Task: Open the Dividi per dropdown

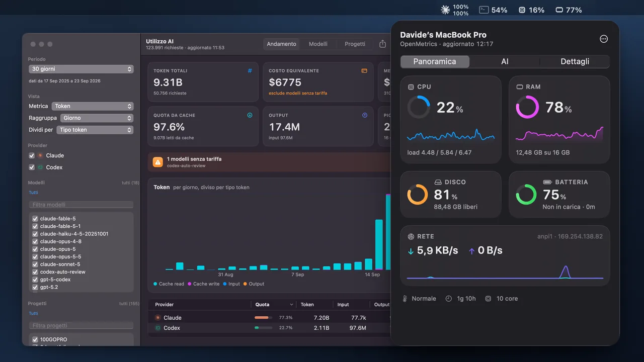Action: (x=95, y=130)
